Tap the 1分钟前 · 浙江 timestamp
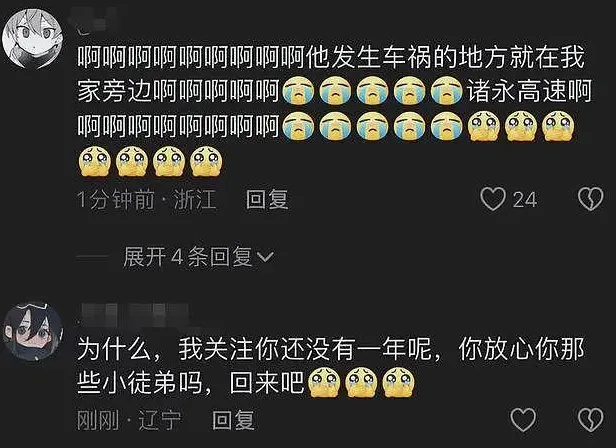This screenshot has height=448, width=616. coord(147,199)
